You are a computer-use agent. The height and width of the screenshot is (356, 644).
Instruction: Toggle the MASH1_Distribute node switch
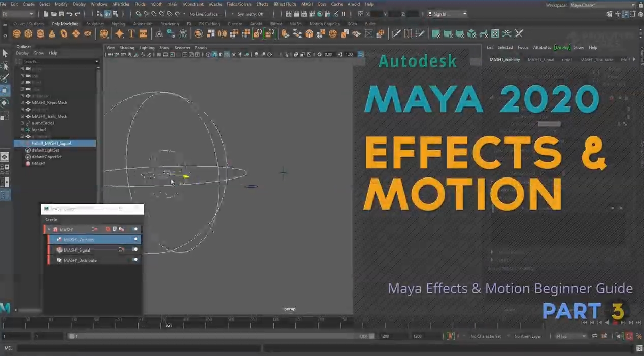coord(135,260)
